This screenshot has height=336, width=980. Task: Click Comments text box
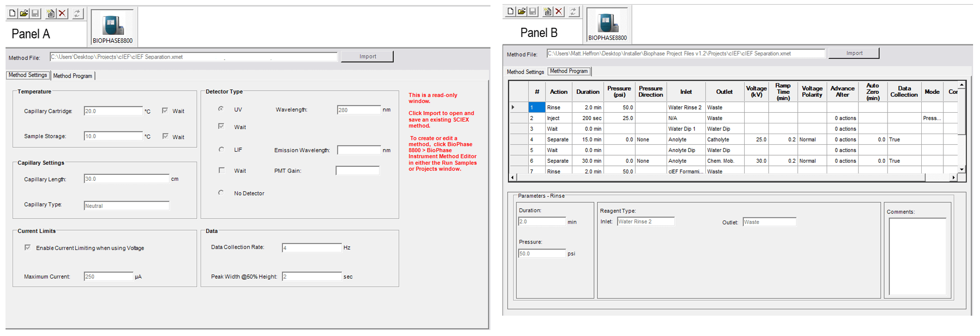tap(918, 256)
